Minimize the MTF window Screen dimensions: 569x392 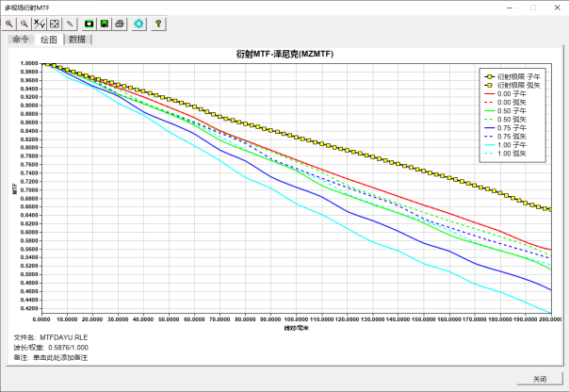click(x=510, y=8)
